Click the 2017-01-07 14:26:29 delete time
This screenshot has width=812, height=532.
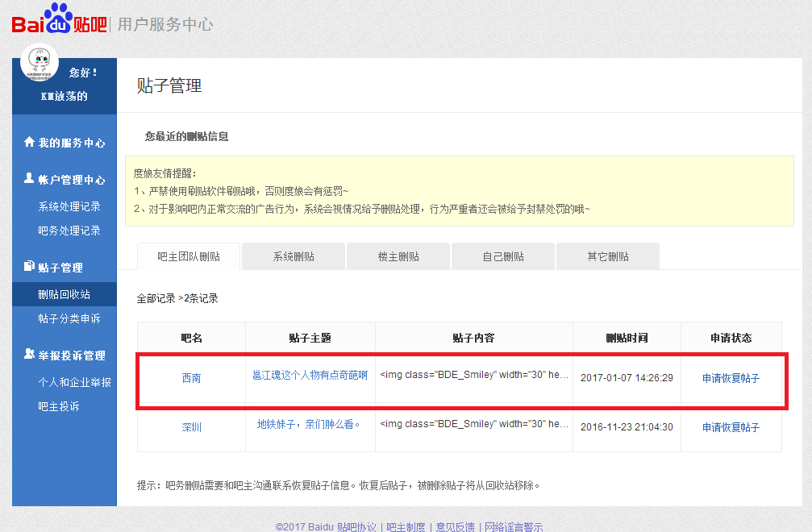click(627, 378)
